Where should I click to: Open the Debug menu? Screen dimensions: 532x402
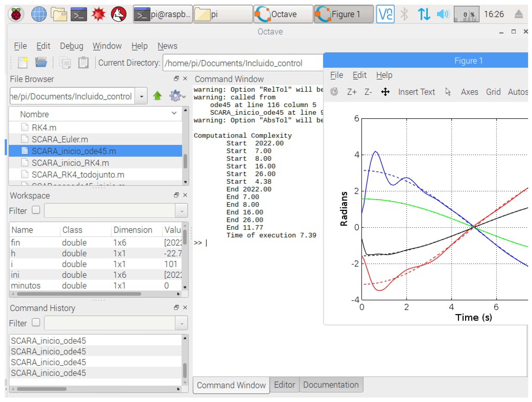tap(71, 46)
